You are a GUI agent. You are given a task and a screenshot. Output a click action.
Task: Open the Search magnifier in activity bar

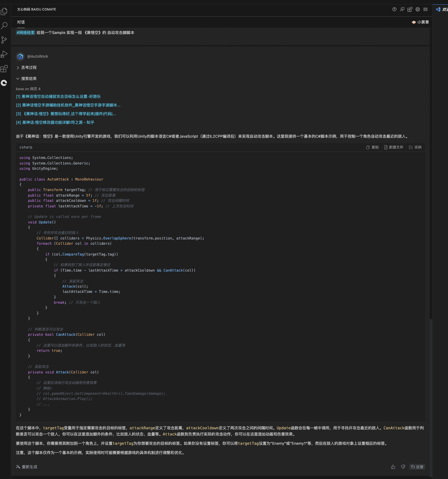point(4,26)
